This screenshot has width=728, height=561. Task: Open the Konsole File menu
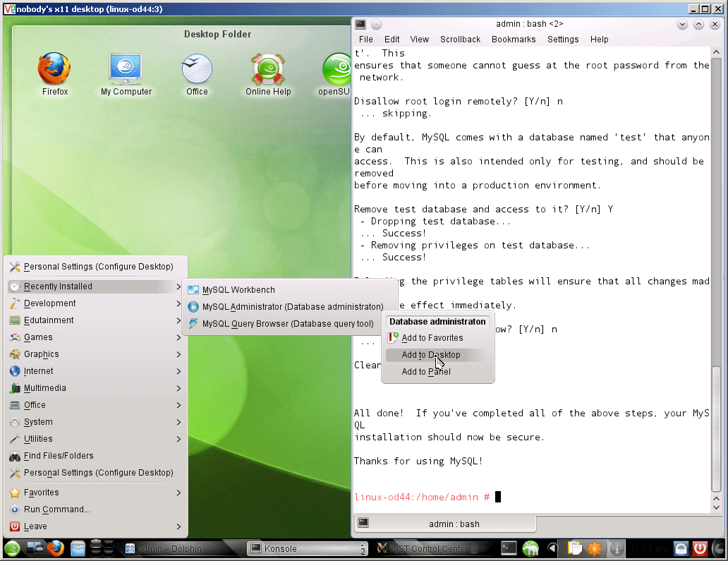(x=365, y=40)
